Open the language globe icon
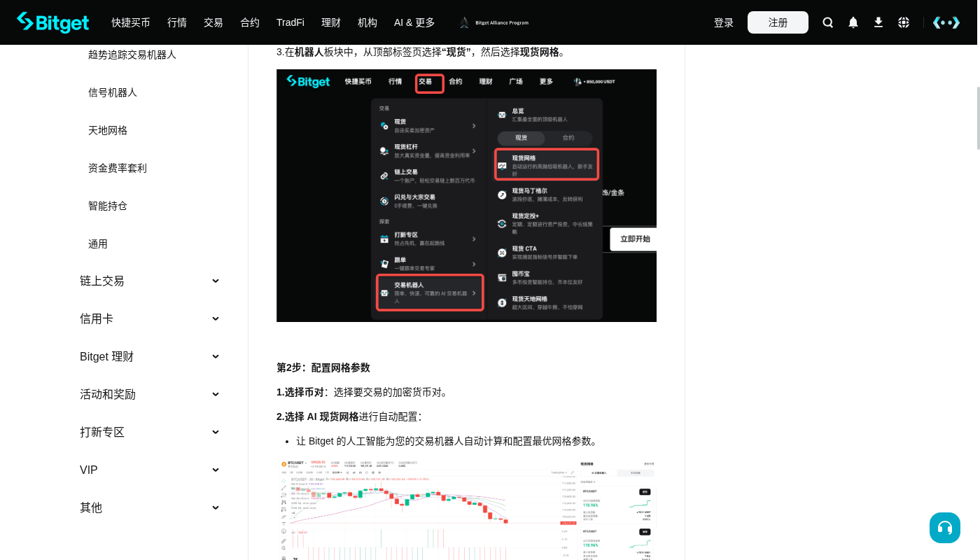Screen dimensions: 980x560 click(904, 22)
